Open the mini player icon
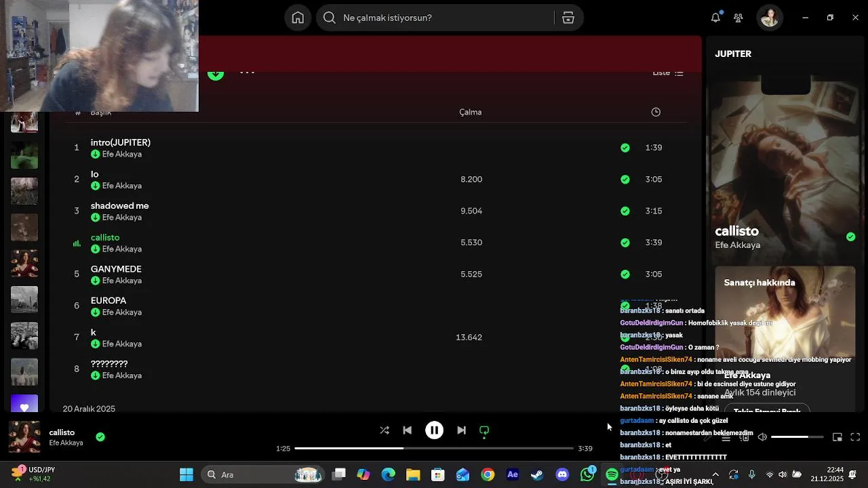The width and height of the screenshot is (868, 488). tap(837, 437)
